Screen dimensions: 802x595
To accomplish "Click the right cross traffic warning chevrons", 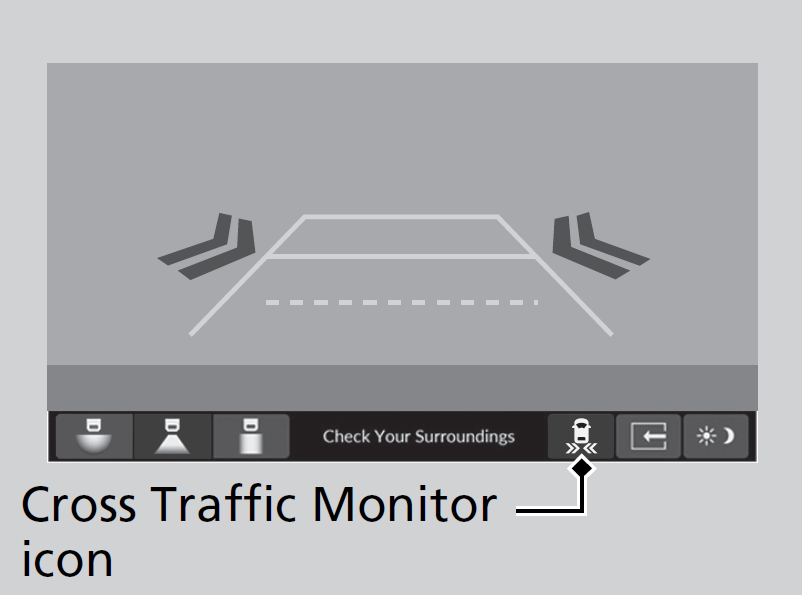I will (x=601, y=246).
